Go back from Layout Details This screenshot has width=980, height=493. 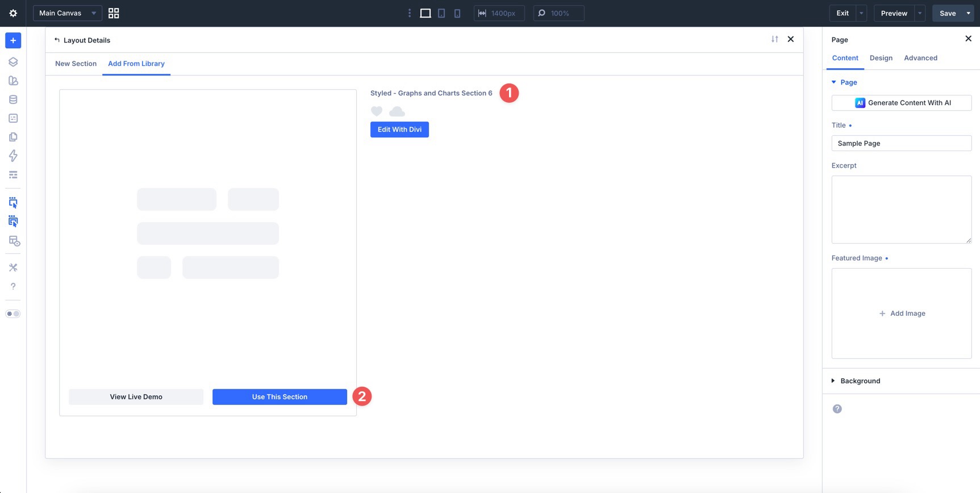(57, 40)
